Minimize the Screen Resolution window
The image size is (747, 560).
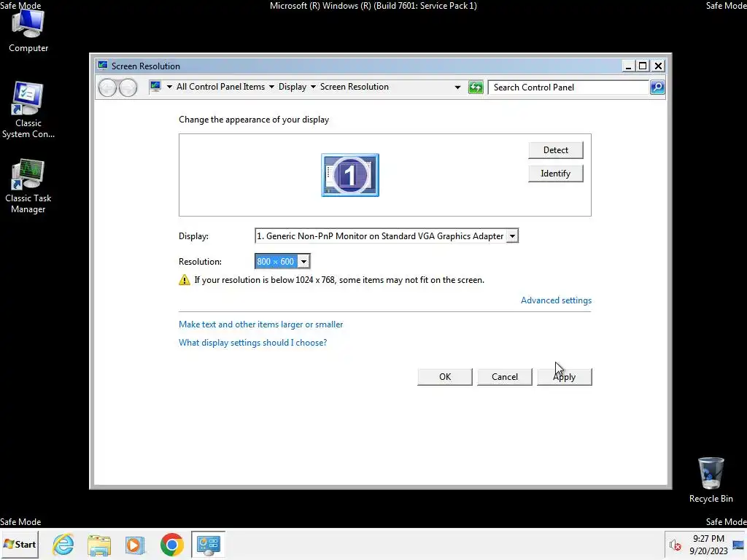[628, 66]
